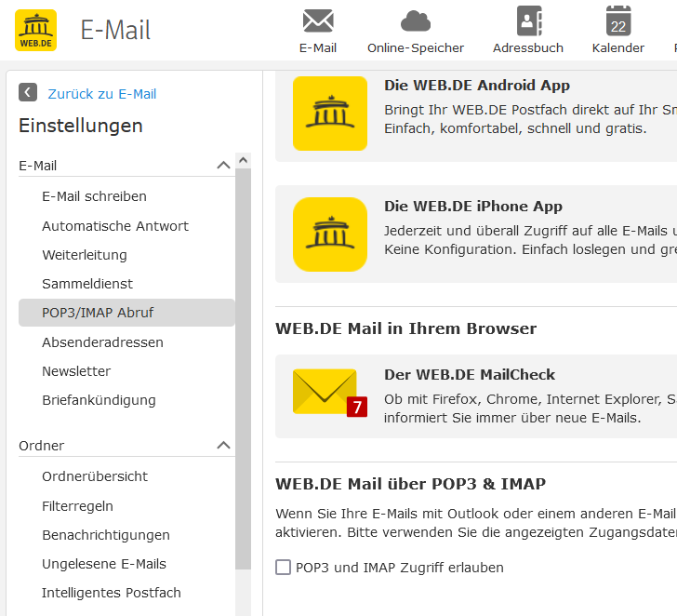Click the Der WEB.DE MailCheck heading
The height and width of the screenshot is (616, 677).
470,374
